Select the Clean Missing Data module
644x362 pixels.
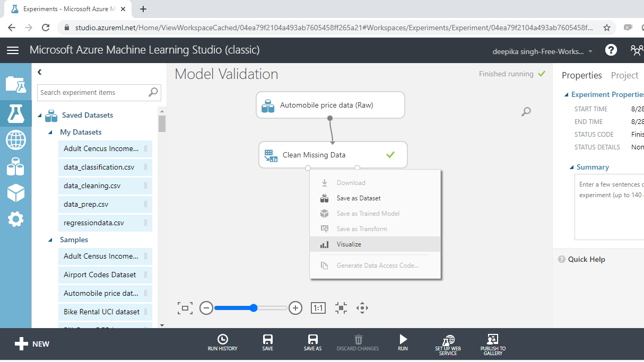tap(333, 155)
